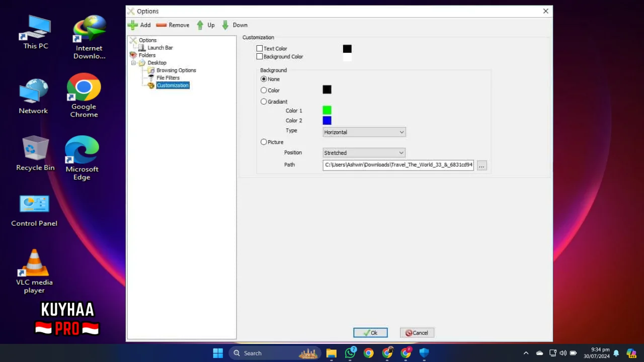Open Windows Security shield in taskbar

(x=424, y=353)
